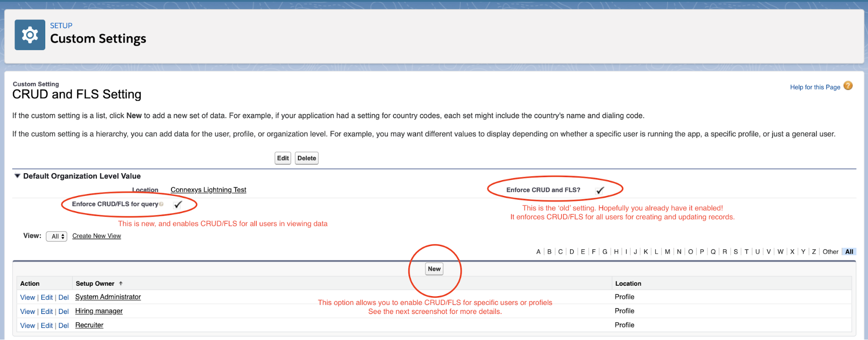This screenshot has width=868, height=340.
Task: Open the Hiring manager setup owner
Action: (99, 311)
